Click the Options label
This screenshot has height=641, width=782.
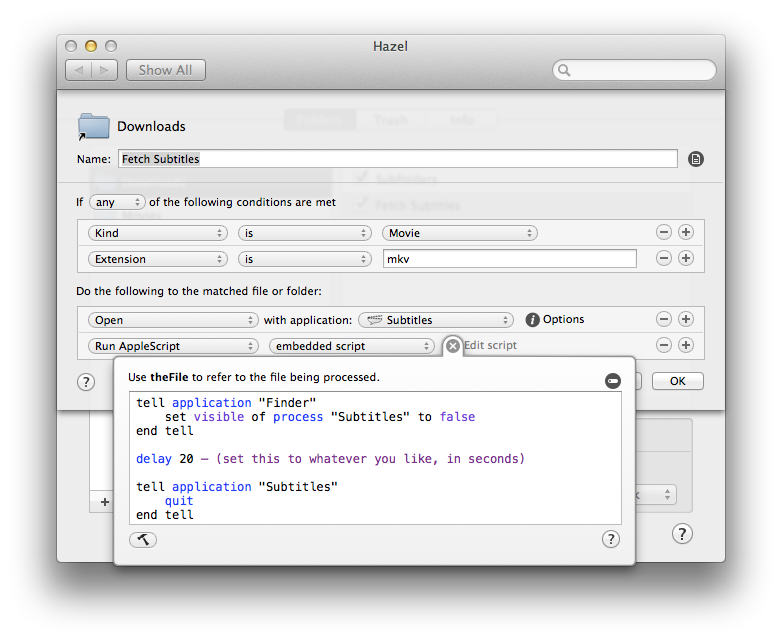point(563,319)
